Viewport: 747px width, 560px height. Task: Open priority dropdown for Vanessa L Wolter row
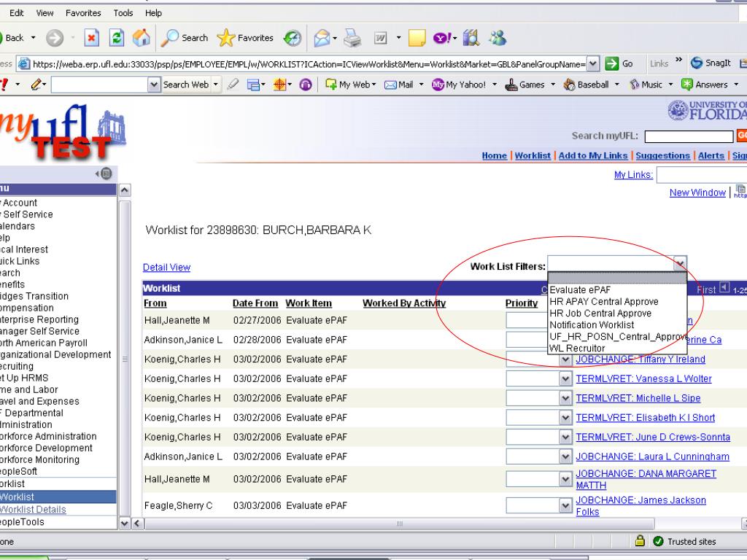[565, 378]
